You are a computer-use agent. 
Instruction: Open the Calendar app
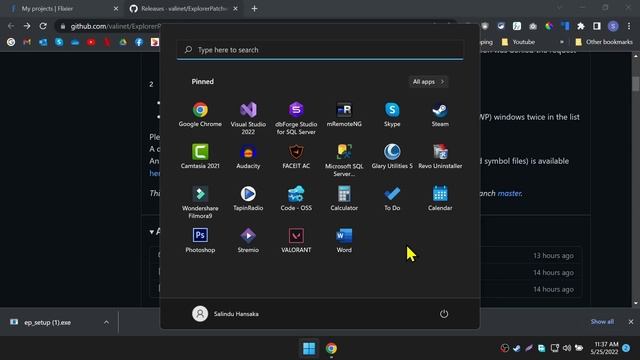click(440, 199)
